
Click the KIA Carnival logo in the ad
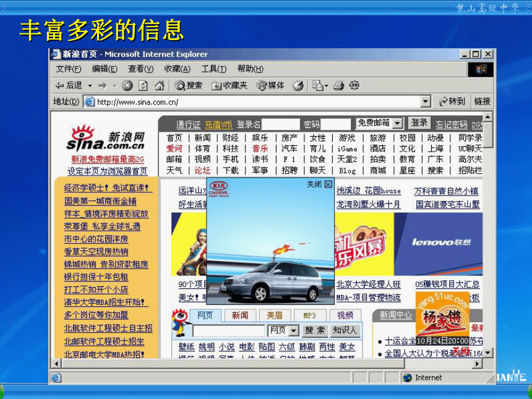[x=218, y=189]
